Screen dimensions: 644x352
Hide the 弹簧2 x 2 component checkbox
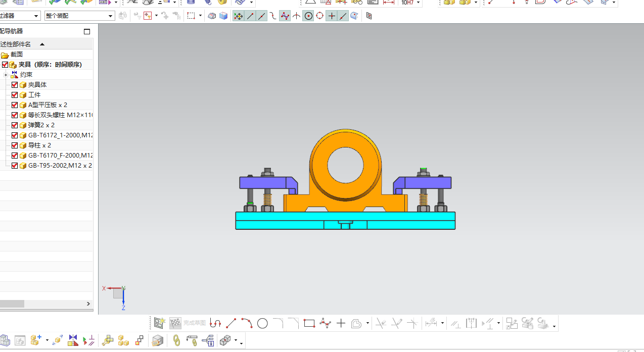click(15, 125)
